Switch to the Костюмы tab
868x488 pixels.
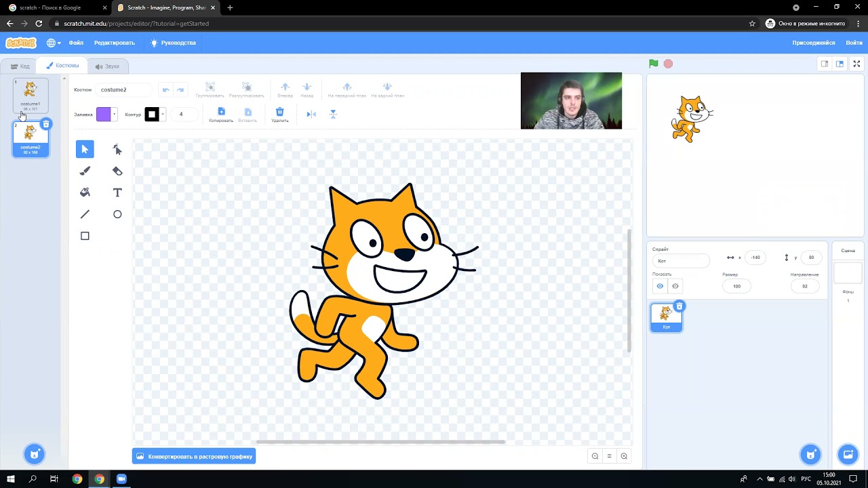click(62, 66)
